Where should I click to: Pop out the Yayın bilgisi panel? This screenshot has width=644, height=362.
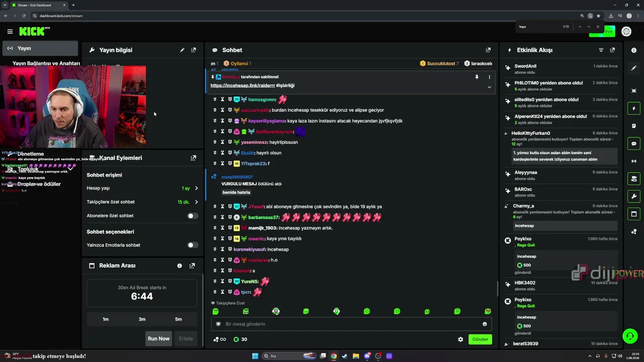coord(194,50)
